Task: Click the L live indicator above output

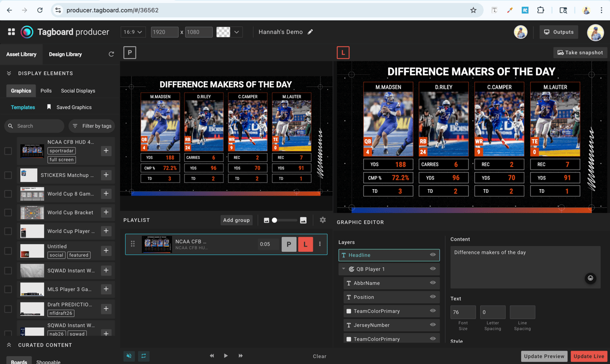Action: pyautogui.click(x=343, y=53)
